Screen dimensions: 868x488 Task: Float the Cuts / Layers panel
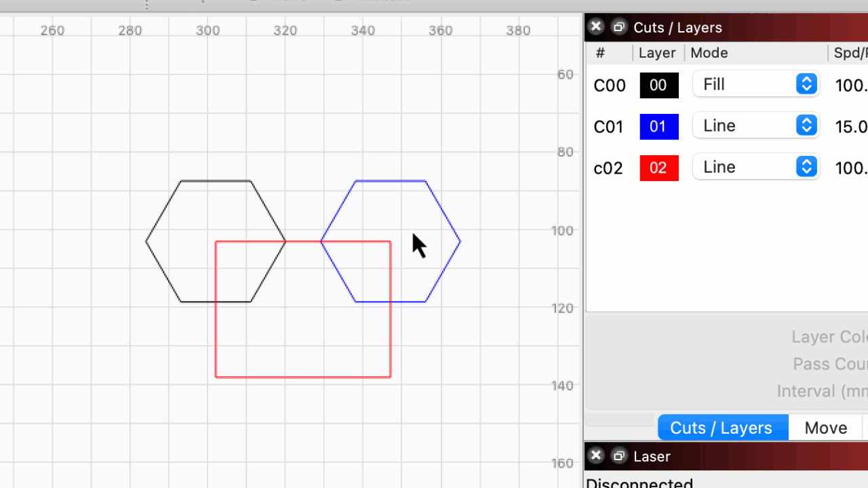pyautogui.click(x=618, y=27)
